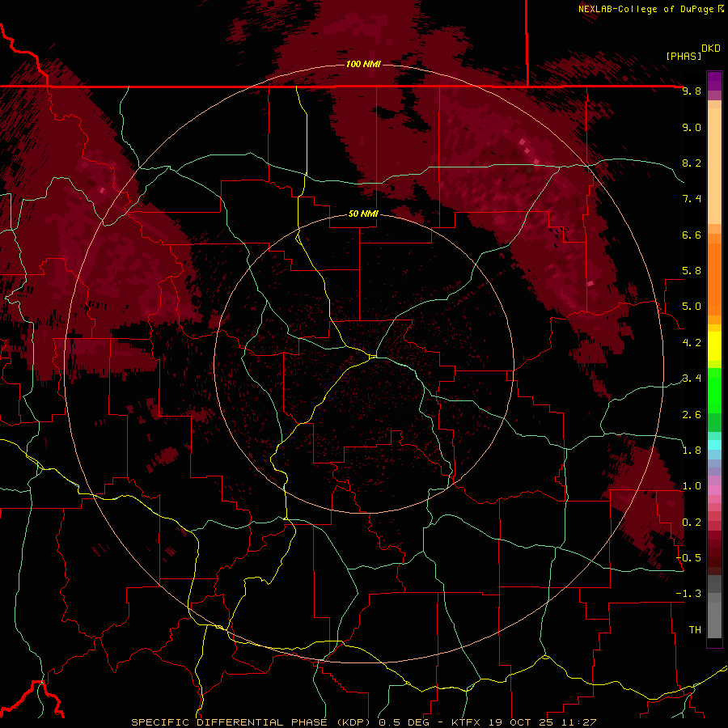Click the 1.0 legend value
Viewport: 728px width, 728px height.
coord(692,487)
